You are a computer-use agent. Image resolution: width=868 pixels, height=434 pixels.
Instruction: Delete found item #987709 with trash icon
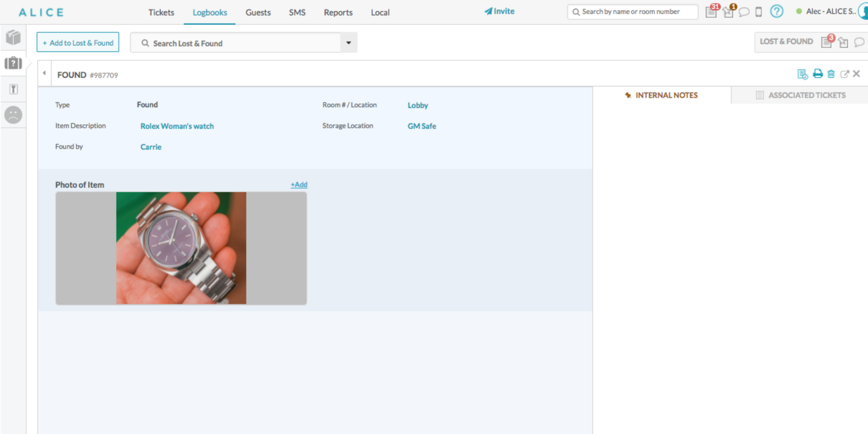coord(831,74)
